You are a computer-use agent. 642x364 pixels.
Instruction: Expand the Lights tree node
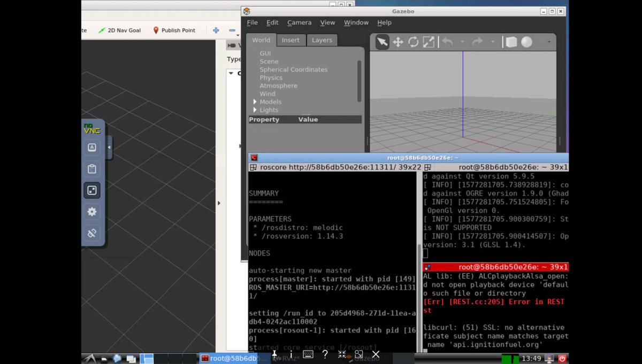pos(255,110)
